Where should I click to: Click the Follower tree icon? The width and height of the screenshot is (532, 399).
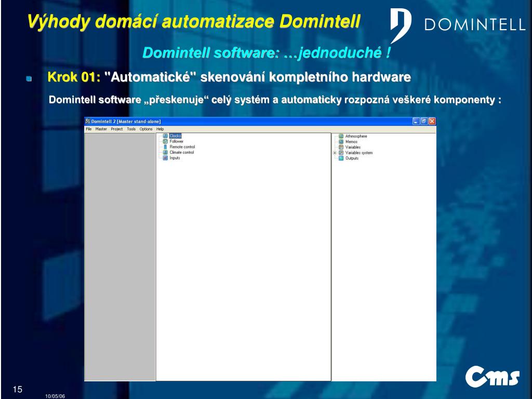pyautogui.click(x=165, y=141)
